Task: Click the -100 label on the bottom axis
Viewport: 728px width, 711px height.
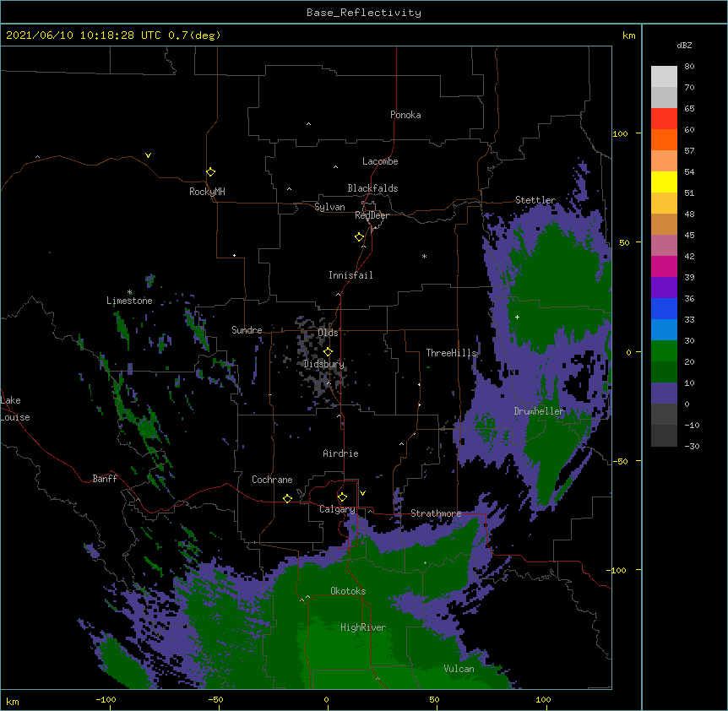Action: [x=106, y=699]
